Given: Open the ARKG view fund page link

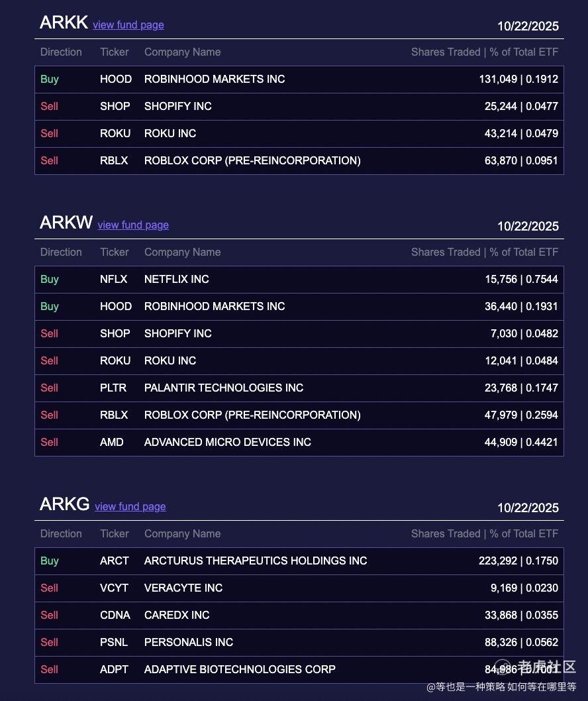Looking at the screenshot, I should (x=130, y=507).
